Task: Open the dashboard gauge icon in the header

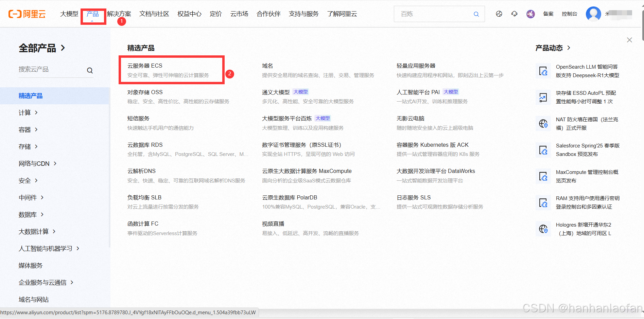Action: (x=499, y=14)
